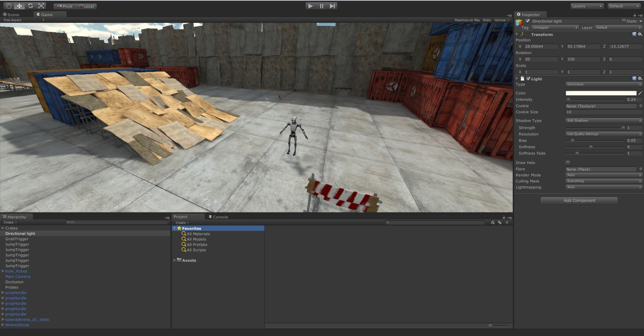
Task: Open the color eyedropper picker
Action: click(x=640, y=93)
